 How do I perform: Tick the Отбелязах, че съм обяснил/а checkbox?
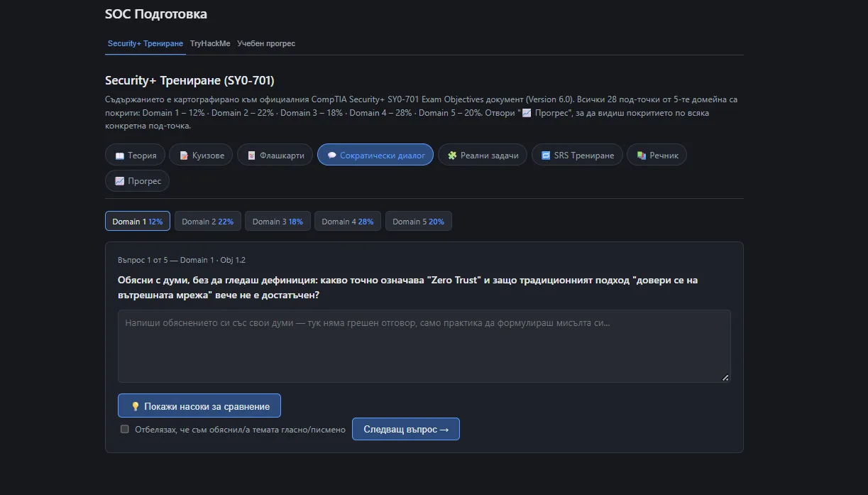click(125, 429)
